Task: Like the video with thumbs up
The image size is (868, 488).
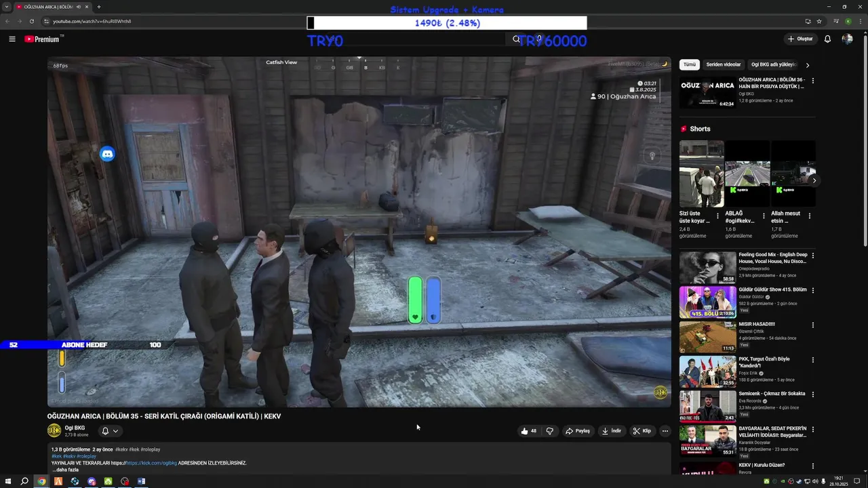Action: click(x=528, y=430)
